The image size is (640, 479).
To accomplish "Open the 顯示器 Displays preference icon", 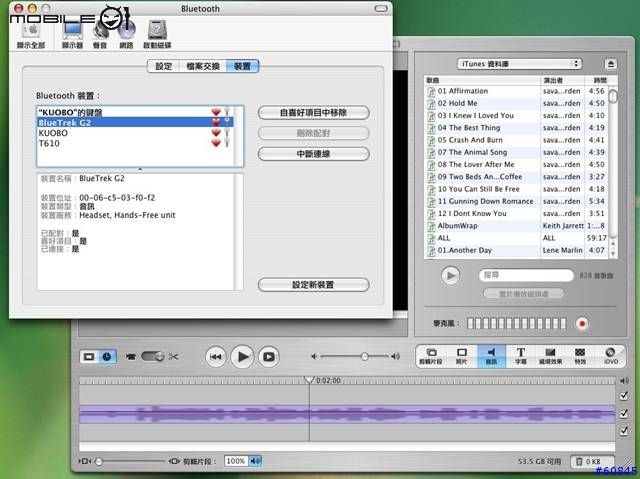I will tap(72, 36).
